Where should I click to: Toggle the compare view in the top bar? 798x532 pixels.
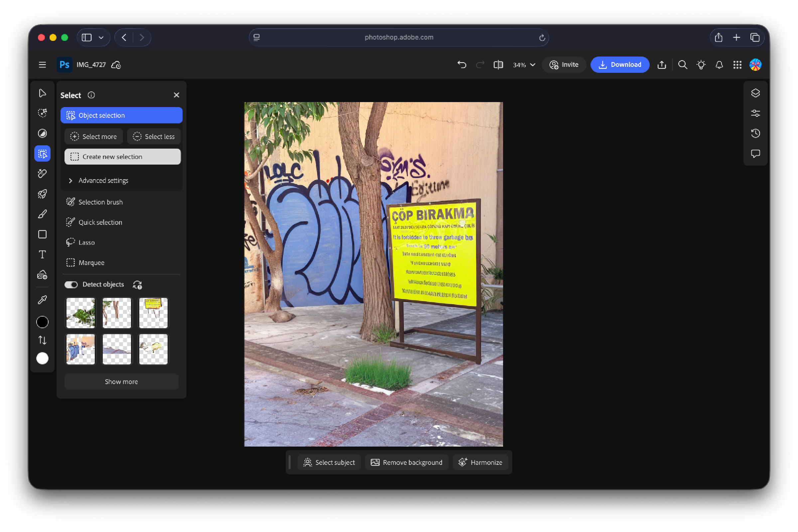498,65
